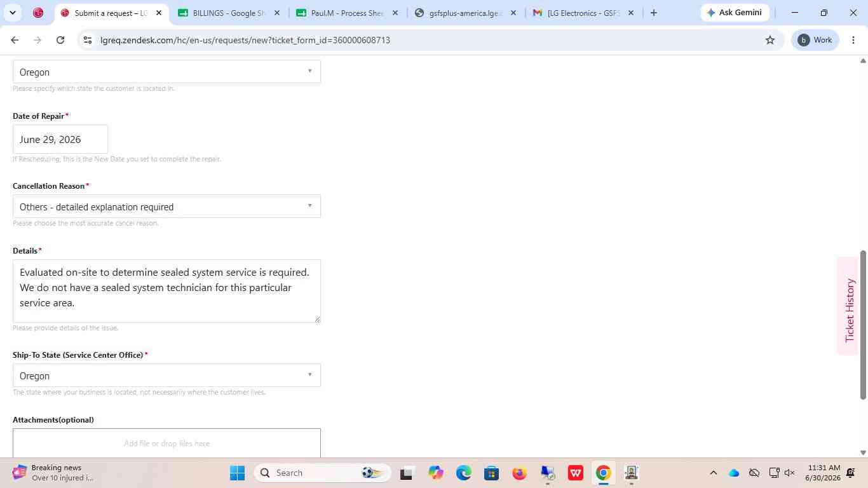Click the page vertical scrollbar thumb

click(x=863, y=325)
